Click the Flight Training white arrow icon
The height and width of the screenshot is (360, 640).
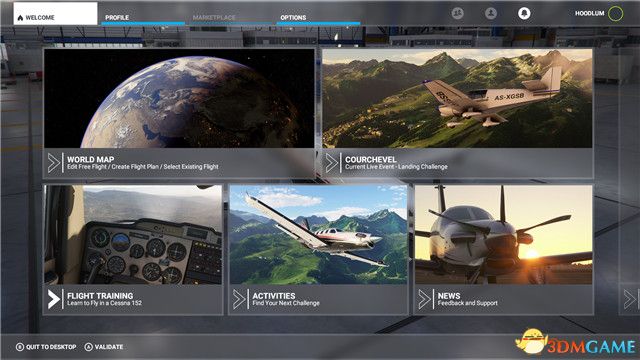[x=53, y=299]
